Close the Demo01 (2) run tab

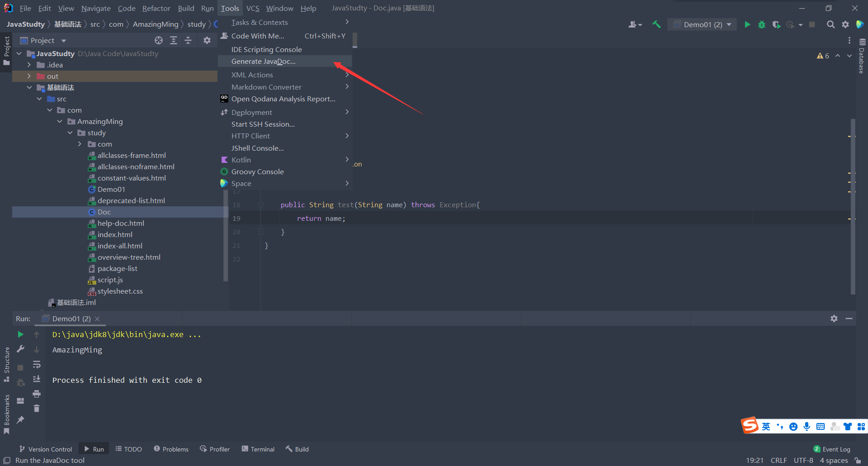click(x=97, y=319)
